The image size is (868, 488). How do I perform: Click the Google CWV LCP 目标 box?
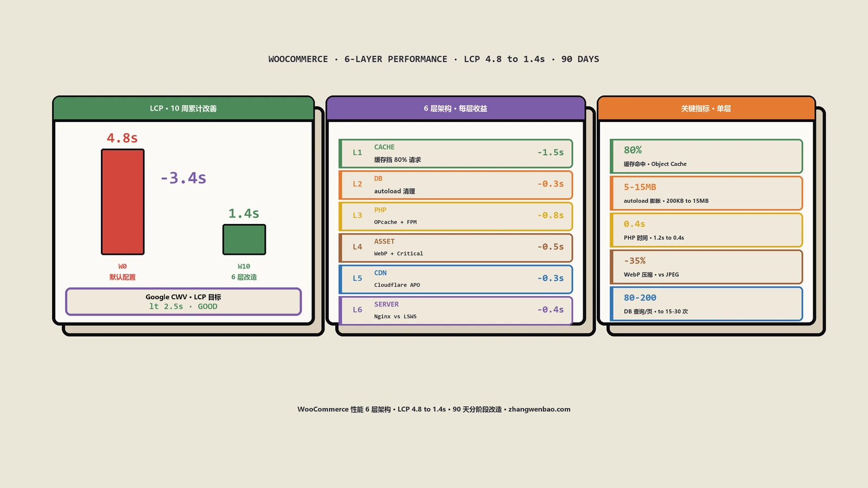click(x=183, y=301)
